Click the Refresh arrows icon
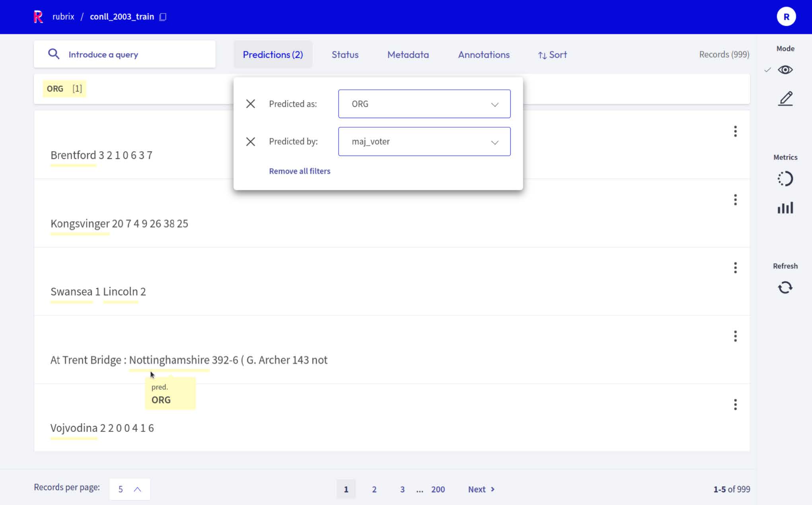The height and width of the screenshot is (505, 812). point(785,287)
